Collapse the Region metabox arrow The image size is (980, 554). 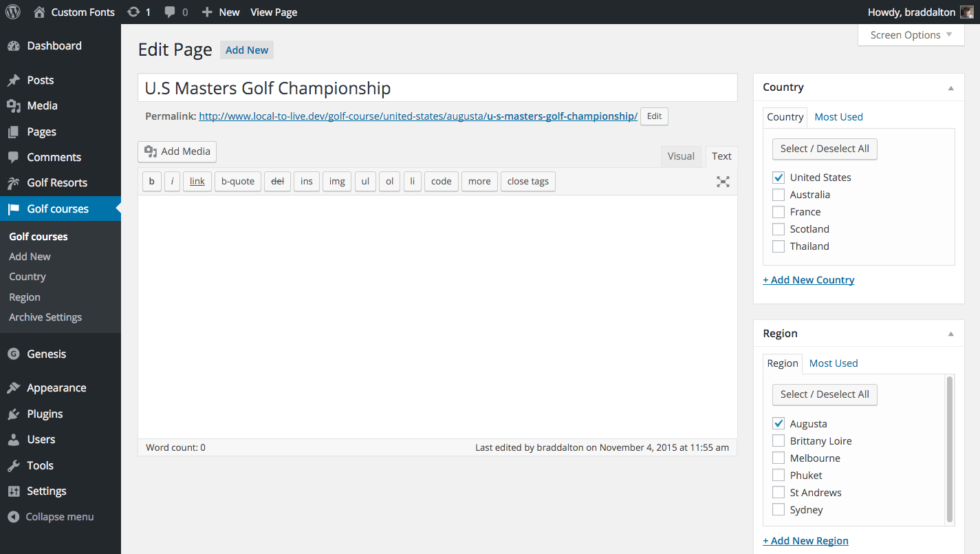951,334
